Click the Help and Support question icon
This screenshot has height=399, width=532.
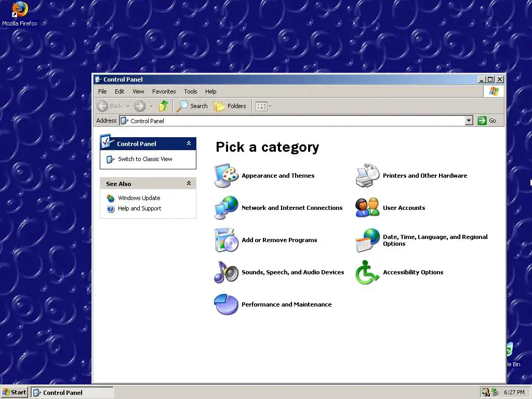click(x=111, y=209)
